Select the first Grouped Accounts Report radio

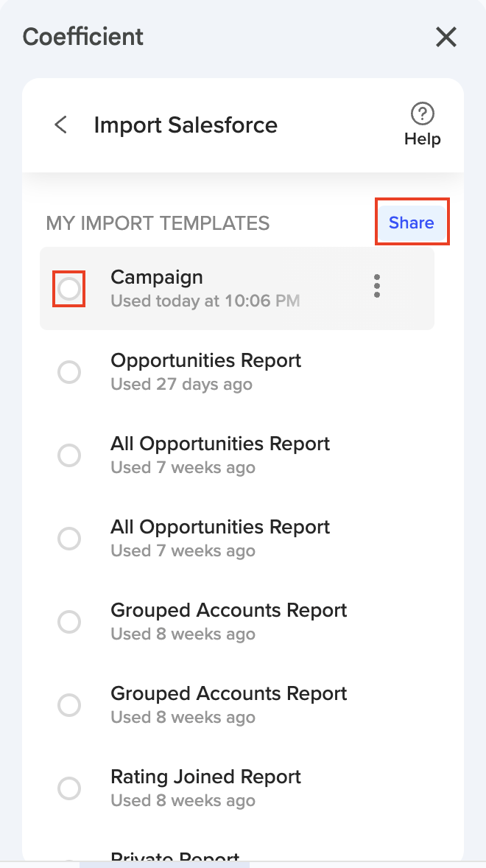(69, 622)
